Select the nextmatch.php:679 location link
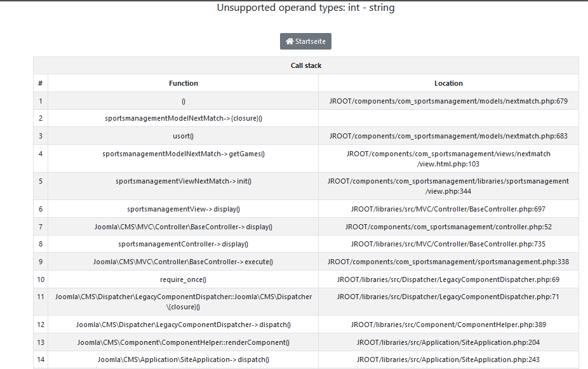Viewport: 588px width, 369px height. (x=449, y=100)
